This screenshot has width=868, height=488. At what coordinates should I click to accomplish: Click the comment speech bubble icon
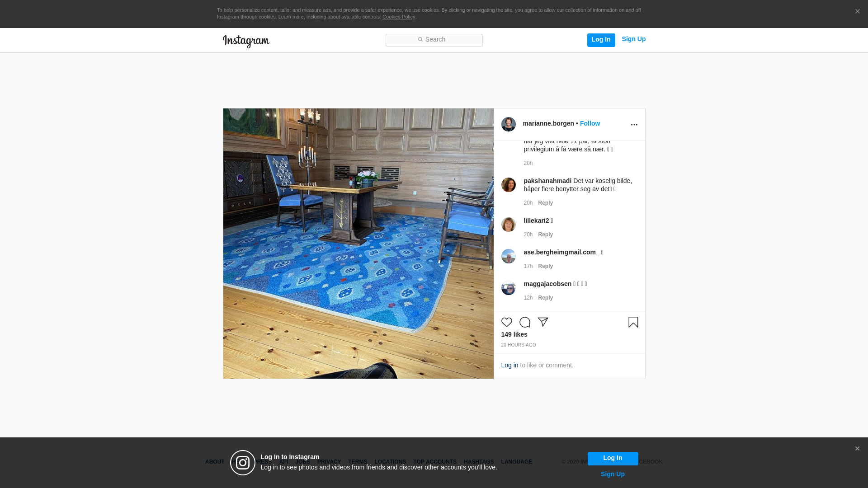click(524, 322)
